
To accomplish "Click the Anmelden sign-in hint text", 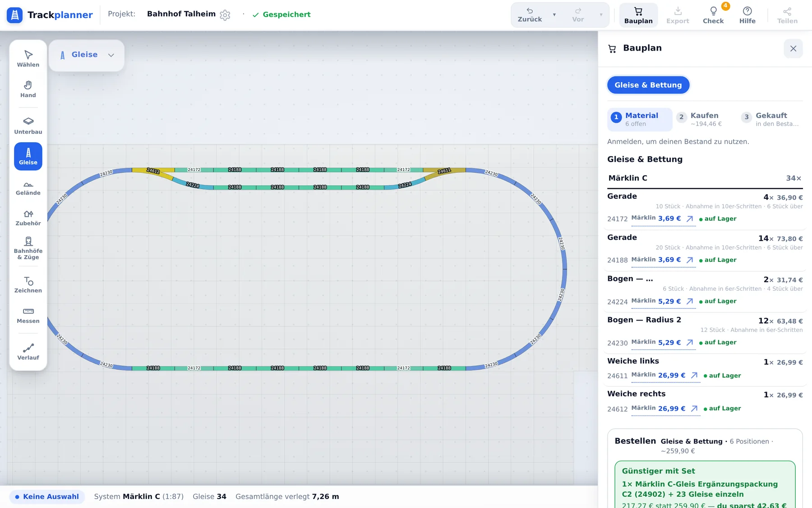I will pyautogui.click(x=678, y=142).
